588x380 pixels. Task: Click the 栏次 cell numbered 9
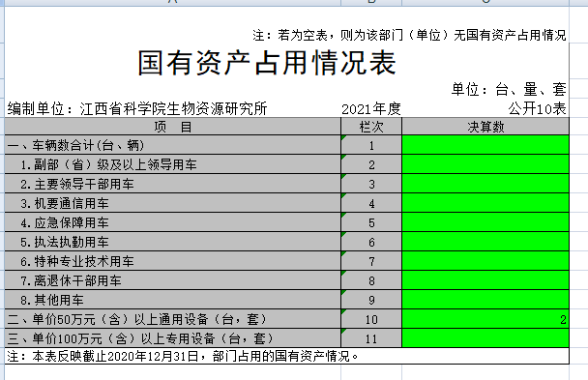(x=371, y=300)
